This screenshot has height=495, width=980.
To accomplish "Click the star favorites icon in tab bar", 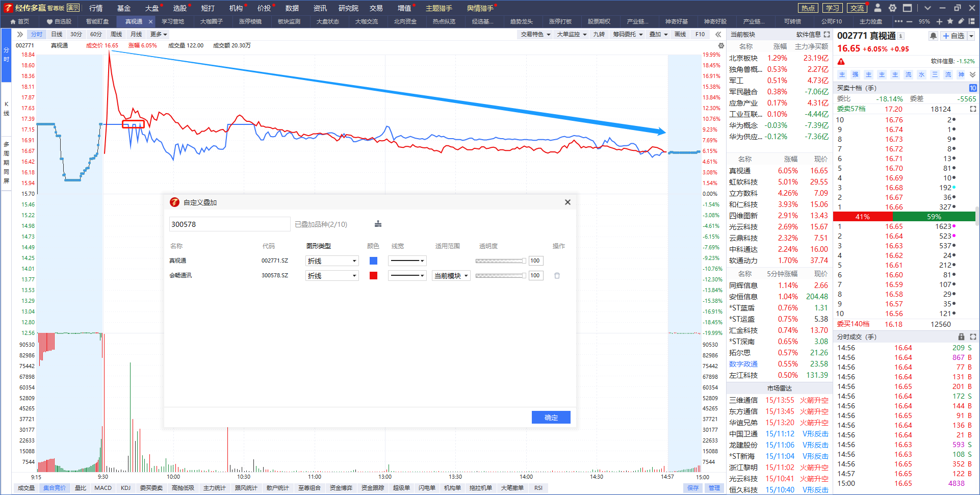I will (x=950, y=21).
